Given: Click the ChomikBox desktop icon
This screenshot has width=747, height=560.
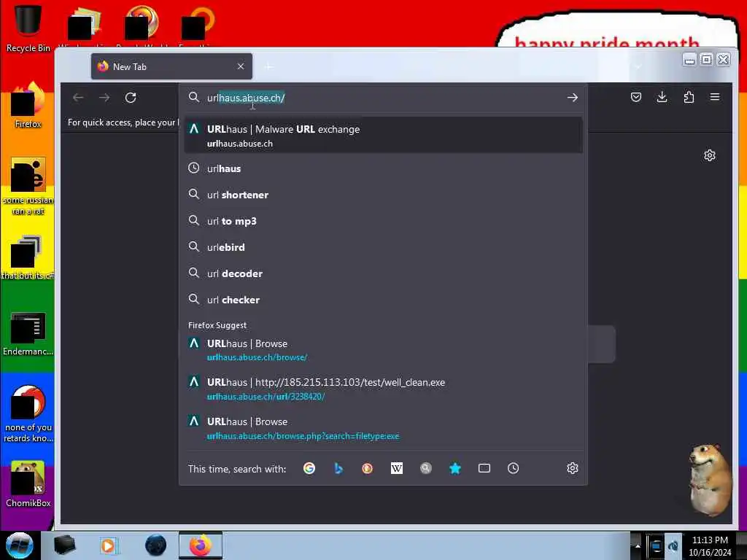Looking at the screenshot, I should [x=28, y=484].
